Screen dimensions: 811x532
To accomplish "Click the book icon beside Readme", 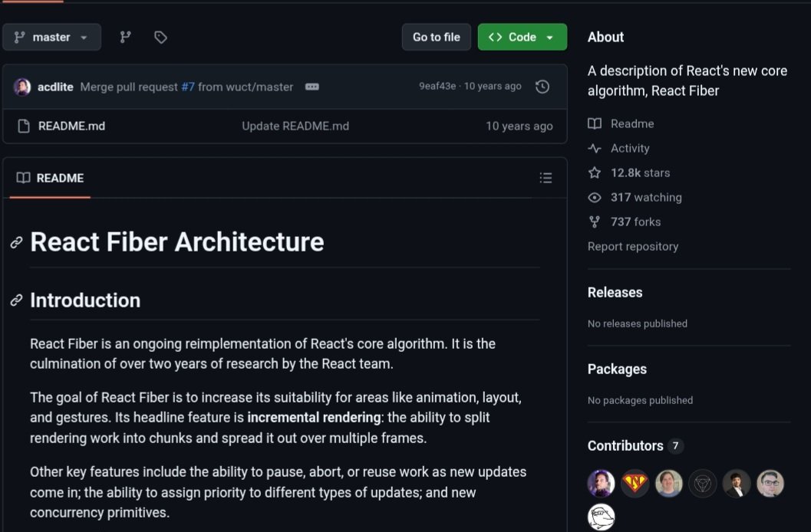I will point(595,124).
